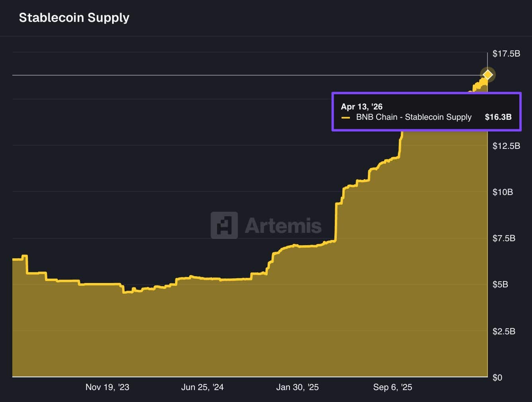The image size is (532, 402).
Task: Click the $12.5B y-axis label
Action: pos(505,146)
